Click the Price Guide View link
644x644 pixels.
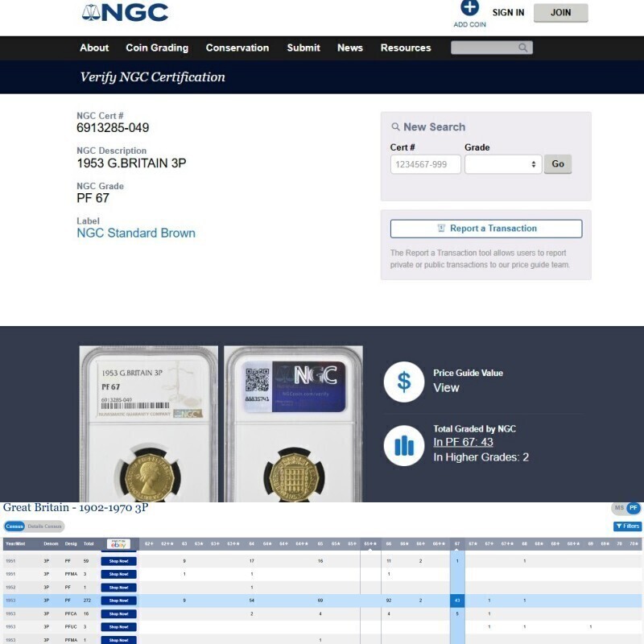click(446, 388)
